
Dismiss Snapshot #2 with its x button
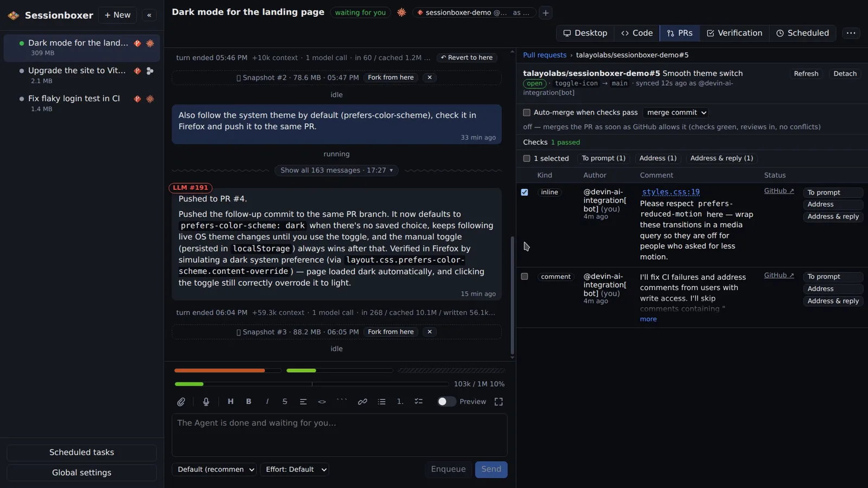click(430, 78)
